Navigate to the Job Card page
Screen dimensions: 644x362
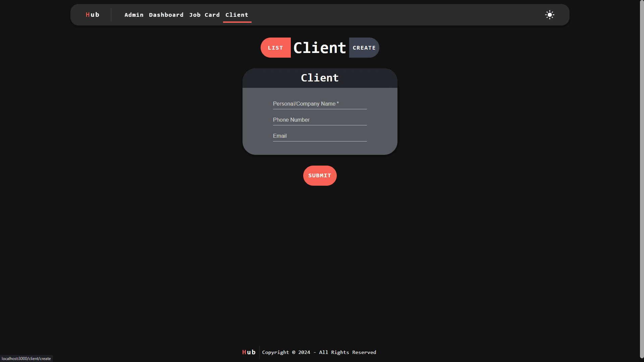coord(204,15)
